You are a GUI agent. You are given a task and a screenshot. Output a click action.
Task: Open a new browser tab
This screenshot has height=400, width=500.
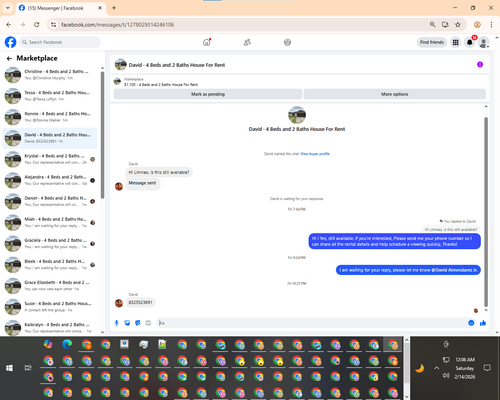(114, 8)
